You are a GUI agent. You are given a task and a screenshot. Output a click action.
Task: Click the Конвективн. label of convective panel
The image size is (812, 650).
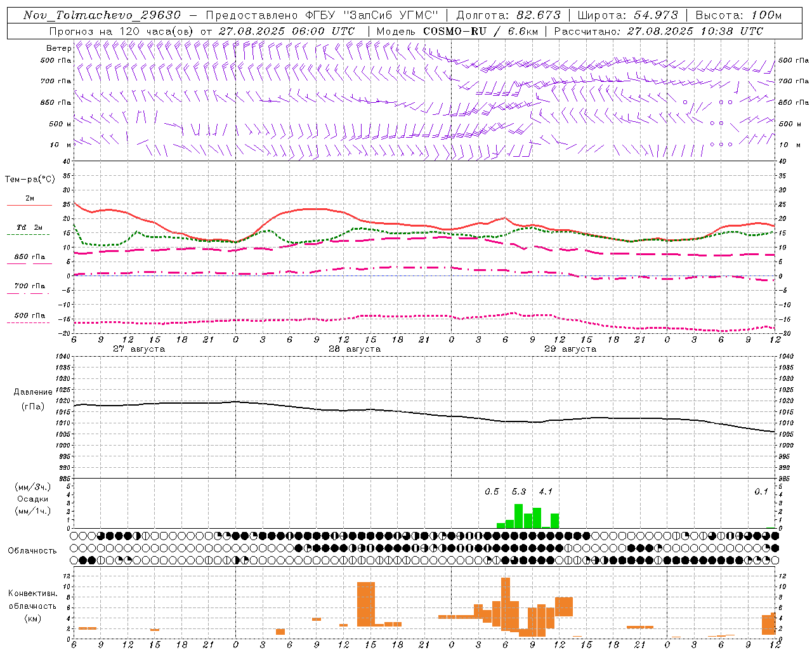pyautogui.click(x=33, y=594)
